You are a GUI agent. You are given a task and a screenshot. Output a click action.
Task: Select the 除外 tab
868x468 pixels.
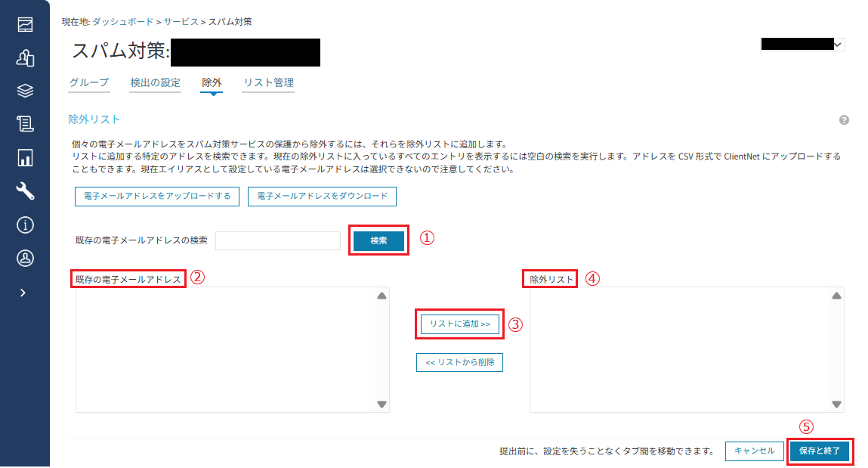click(212, 82)
